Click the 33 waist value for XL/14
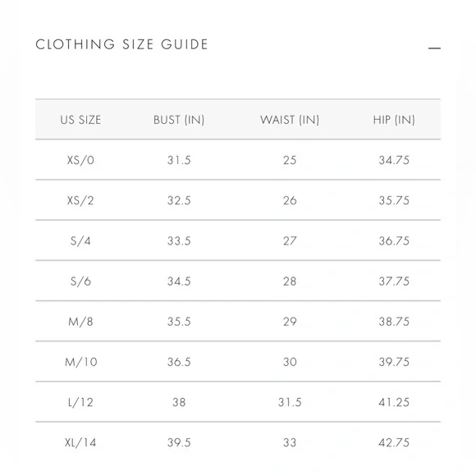Screen dimensions: 476x476 pos(290,442)
